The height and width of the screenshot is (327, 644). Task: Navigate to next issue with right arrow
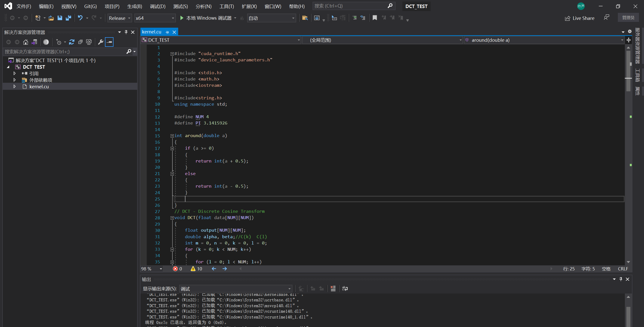(x=225, y=269)
